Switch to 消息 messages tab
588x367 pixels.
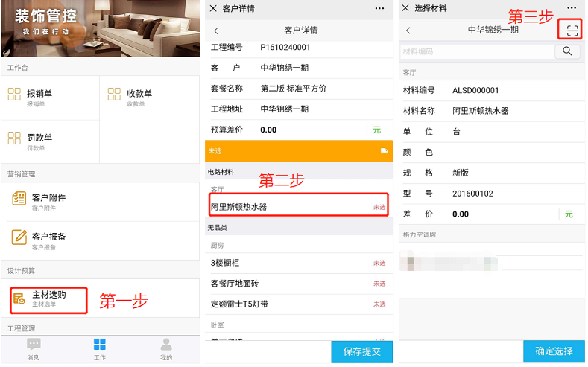pyautogui.click(x=34, y=348)
